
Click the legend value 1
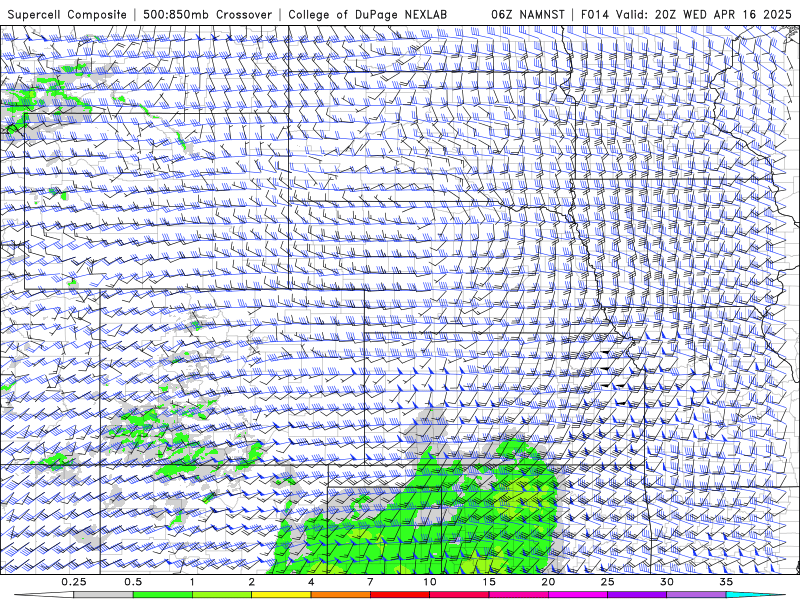(x=192, y=582)
